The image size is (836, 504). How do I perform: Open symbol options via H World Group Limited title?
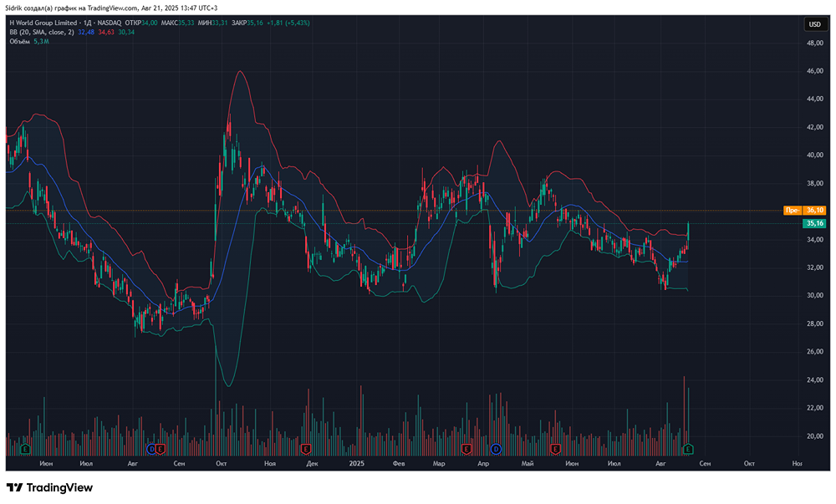(x=43, y=23)
